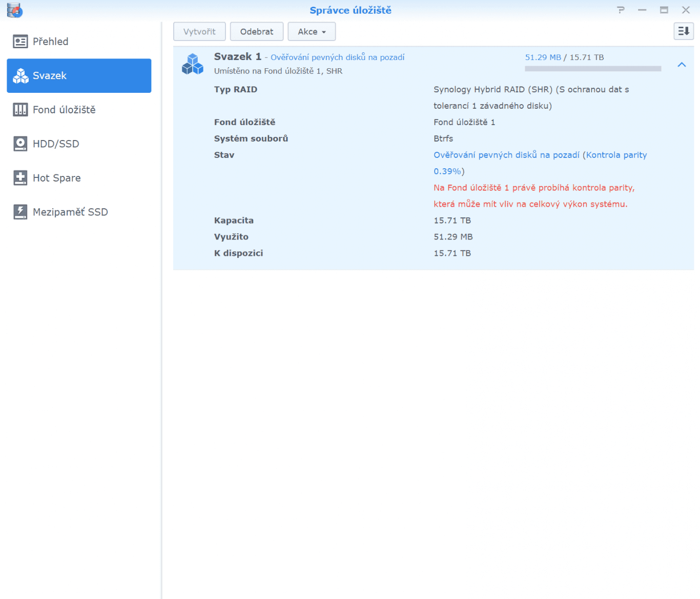Click the Stav link Ověřování pevných disků na pozadí
The image size is (700, 599).
[x=506, y=155]
